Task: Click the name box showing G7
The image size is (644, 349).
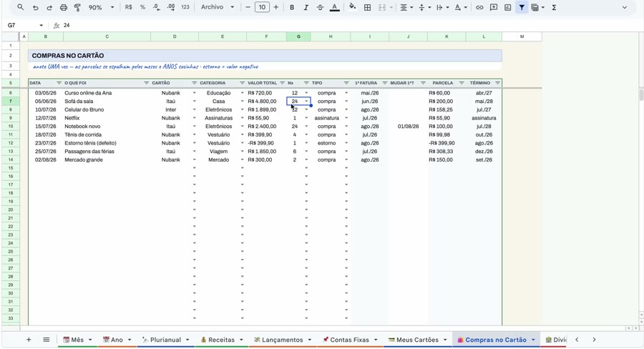Action: [x=24, y=26]
